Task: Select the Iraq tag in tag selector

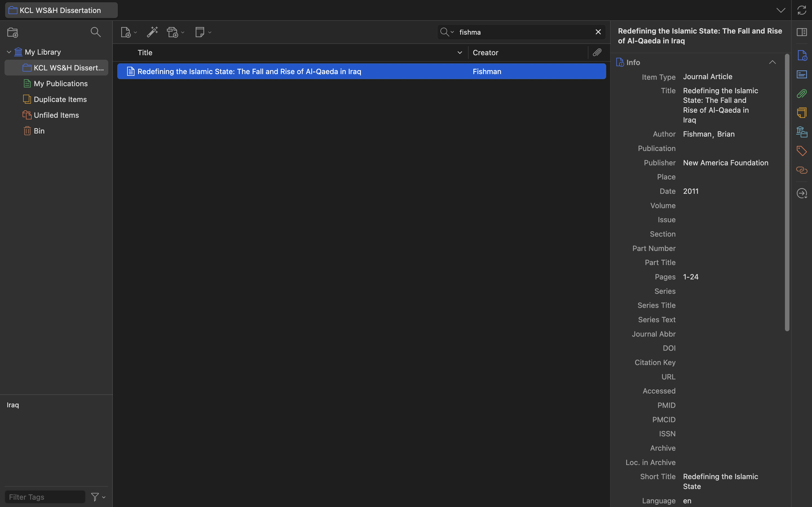Action: 13,405
